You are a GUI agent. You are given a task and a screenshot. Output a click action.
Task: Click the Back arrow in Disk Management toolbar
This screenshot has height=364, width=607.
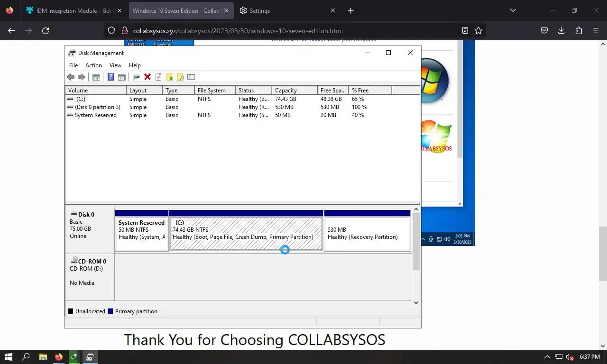(71, 77)
